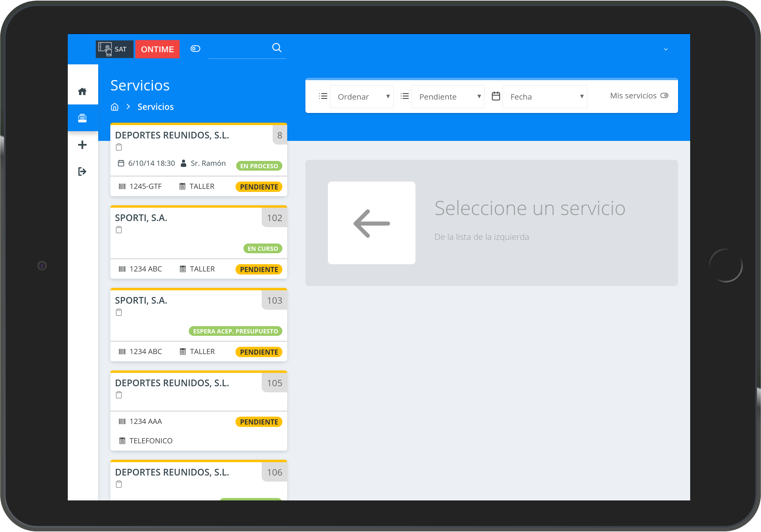Viewport: 761px width, 532px height.
Task: Open the services list sidebar icon
Action: [82, 118]
